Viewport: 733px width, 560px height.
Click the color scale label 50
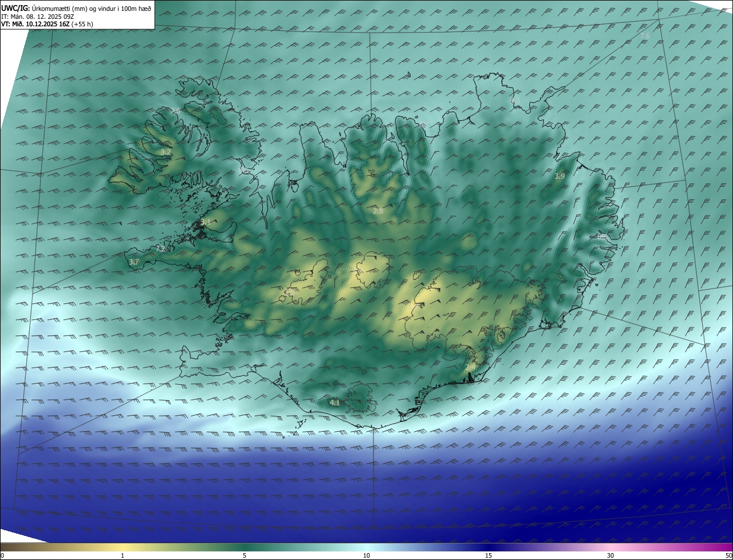728,555
